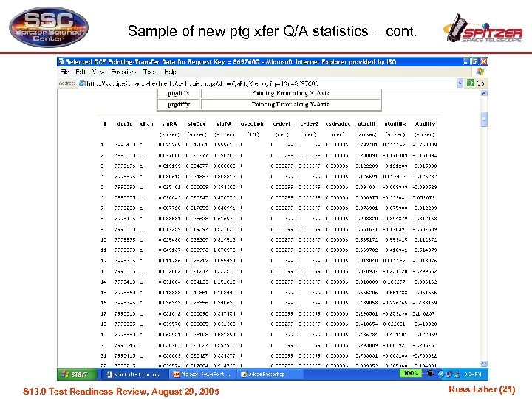
Task: Click the page icon in the address bar
Action: [x=82, y=83]
